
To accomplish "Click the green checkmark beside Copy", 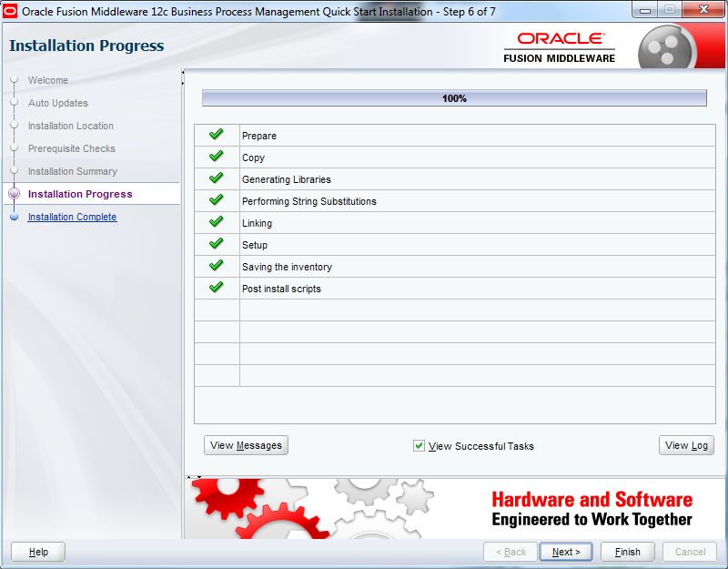I will 216,156.
